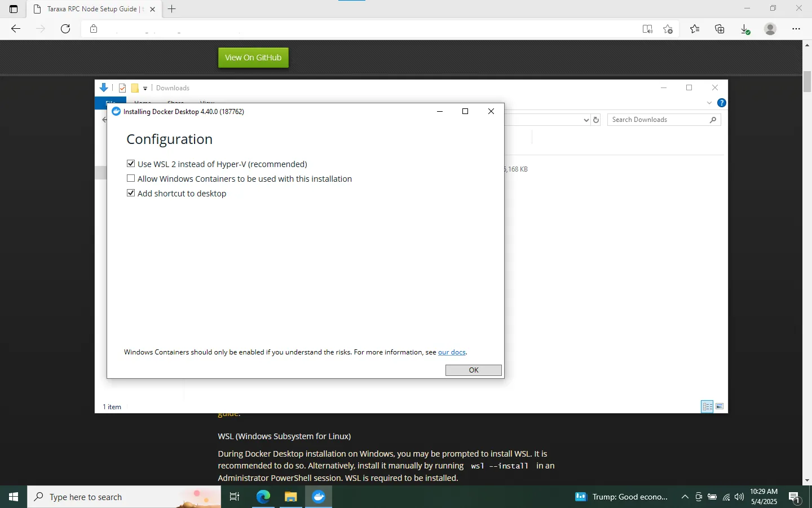The height and width of the screenshot is (508, 812).
Task: Expand the Quick Access Toolbar customization arrow
Action: (x=145, y=88)
